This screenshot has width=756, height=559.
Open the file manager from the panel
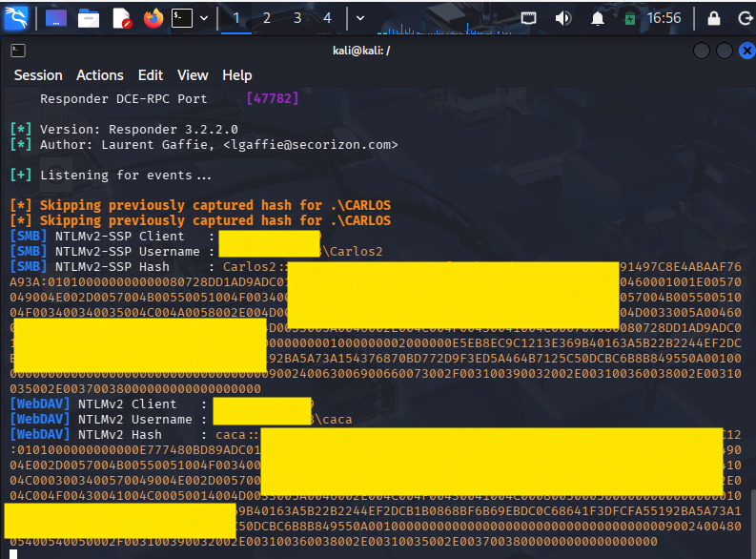click(x=89, y=19)
